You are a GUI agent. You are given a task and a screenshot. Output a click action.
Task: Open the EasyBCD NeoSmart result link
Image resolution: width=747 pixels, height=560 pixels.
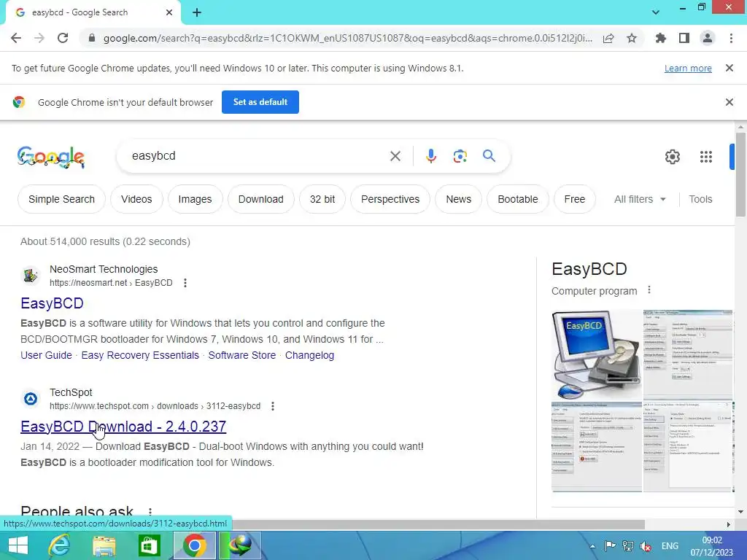tap(52, 303)
